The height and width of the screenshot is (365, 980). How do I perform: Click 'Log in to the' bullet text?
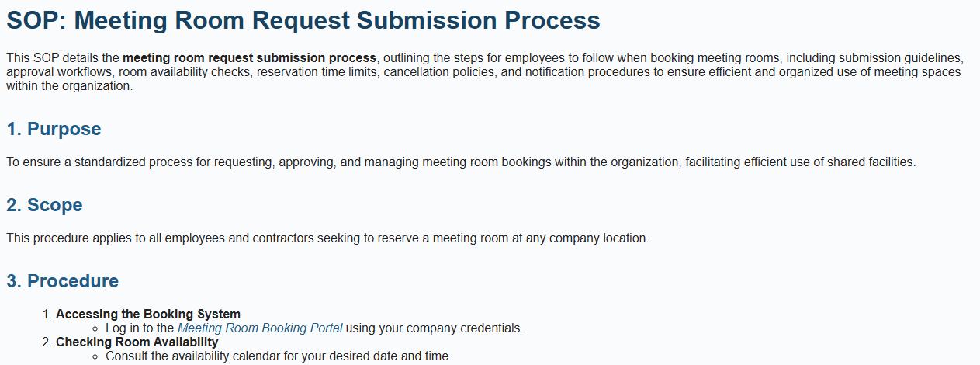140,328
